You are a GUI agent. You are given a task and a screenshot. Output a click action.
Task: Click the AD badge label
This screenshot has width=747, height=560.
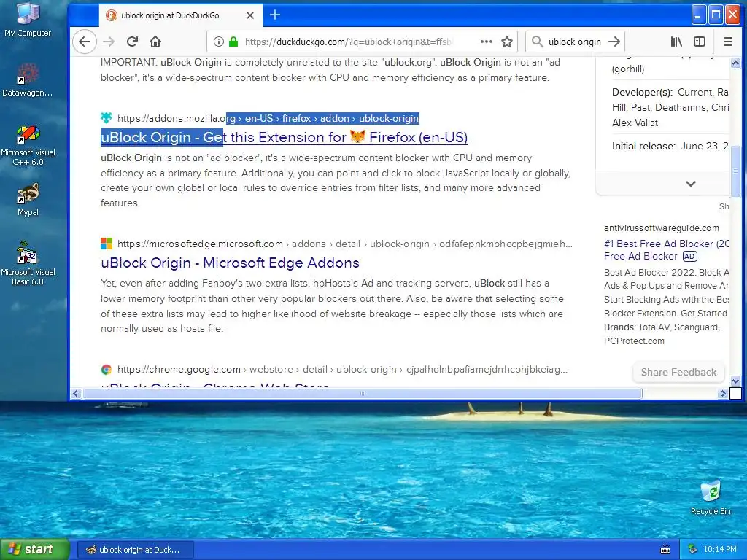tap(689, 256)
